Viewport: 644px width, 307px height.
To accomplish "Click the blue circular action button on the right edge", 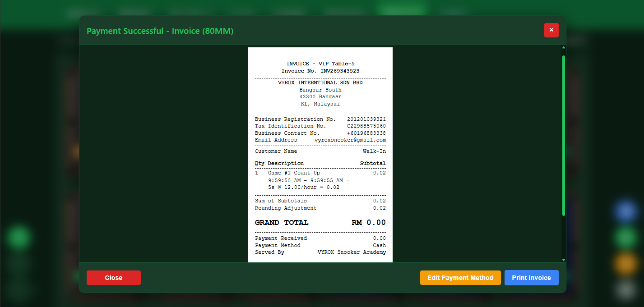I will click(x=625, y=211).
